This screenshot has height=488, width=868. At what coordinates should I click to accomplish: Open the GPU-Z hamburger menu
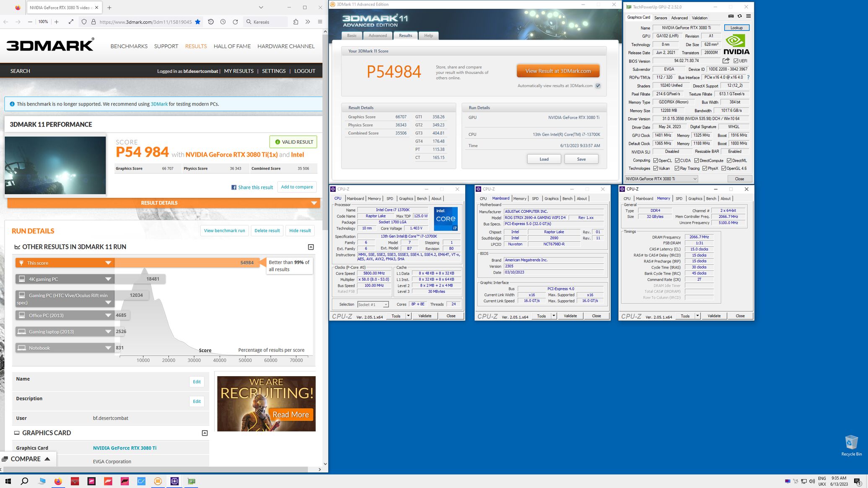point(748,16)
